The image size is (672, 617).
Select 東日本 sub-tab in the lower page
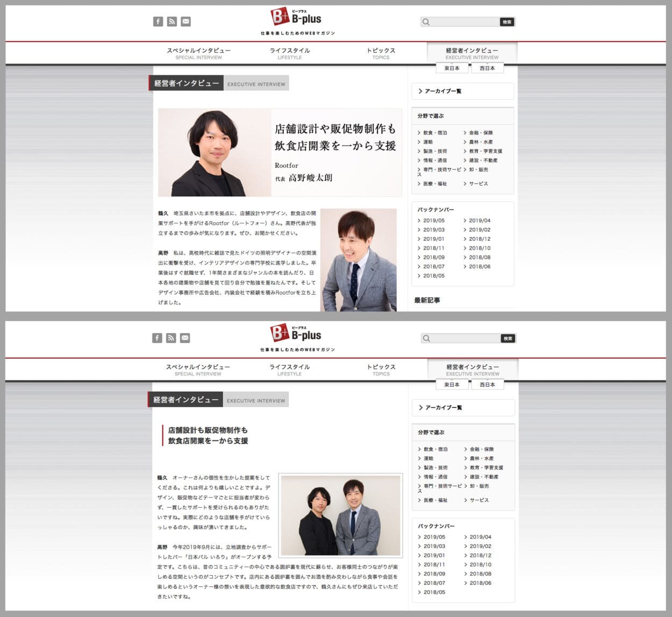pyautogui.click(x=452, y=385)
